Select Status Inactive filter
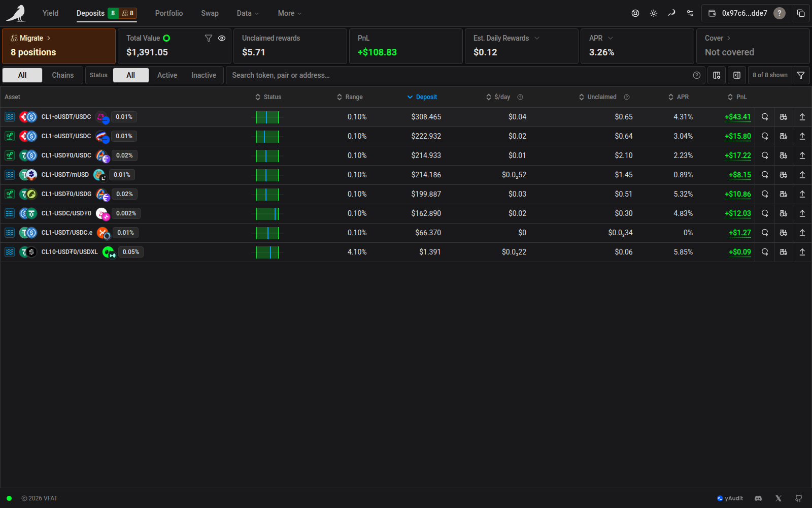This screenshot has height=508, width=812. click(x=204, y=75)
